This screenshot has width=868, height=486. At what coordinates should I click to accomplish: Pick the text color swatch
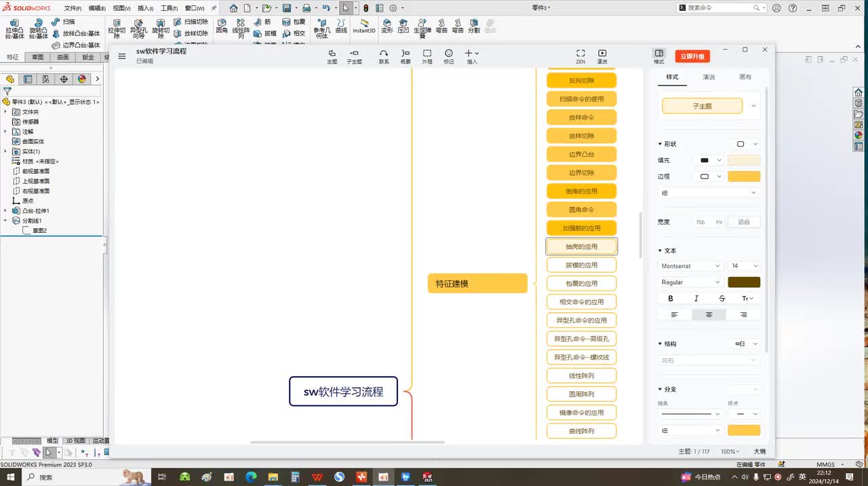click(x=744, y=282)
